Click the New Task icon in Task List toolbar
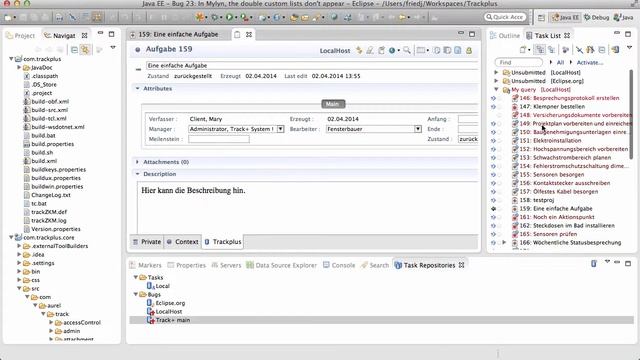Viewport: 640px width, 360px height. pos(523,50)
